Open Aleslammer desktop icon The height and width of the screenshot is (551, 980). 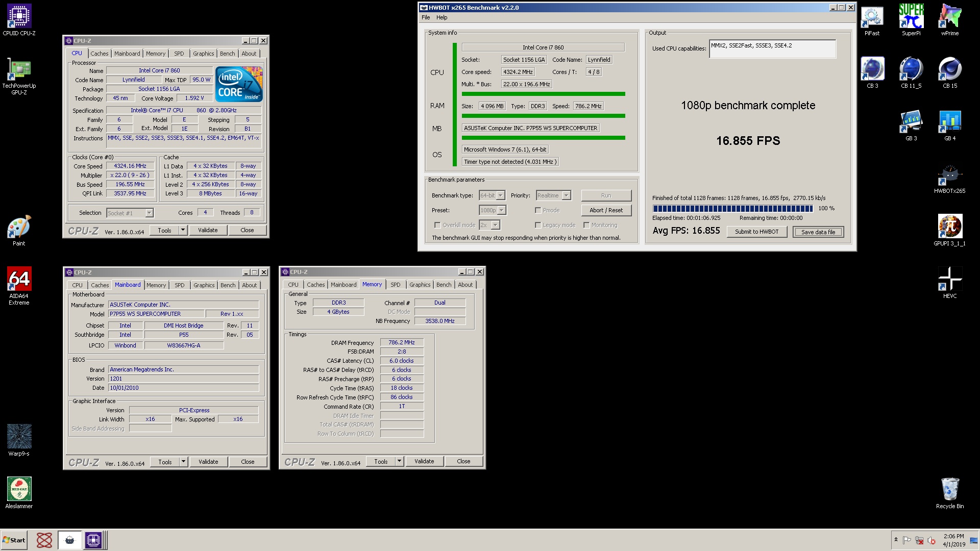[19, 493]
